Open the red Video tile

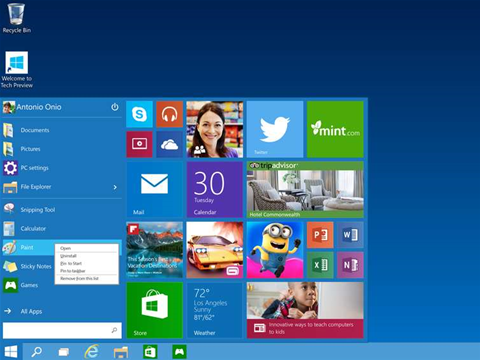click(139, 144)
